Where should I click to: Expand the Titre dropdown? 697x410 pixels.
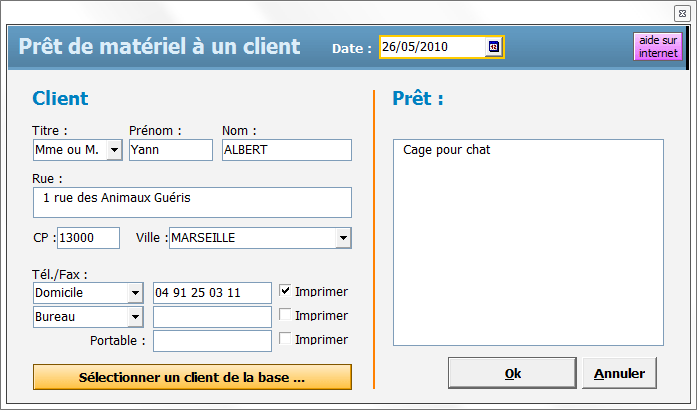pyautogui.click(x=114, y=150)
